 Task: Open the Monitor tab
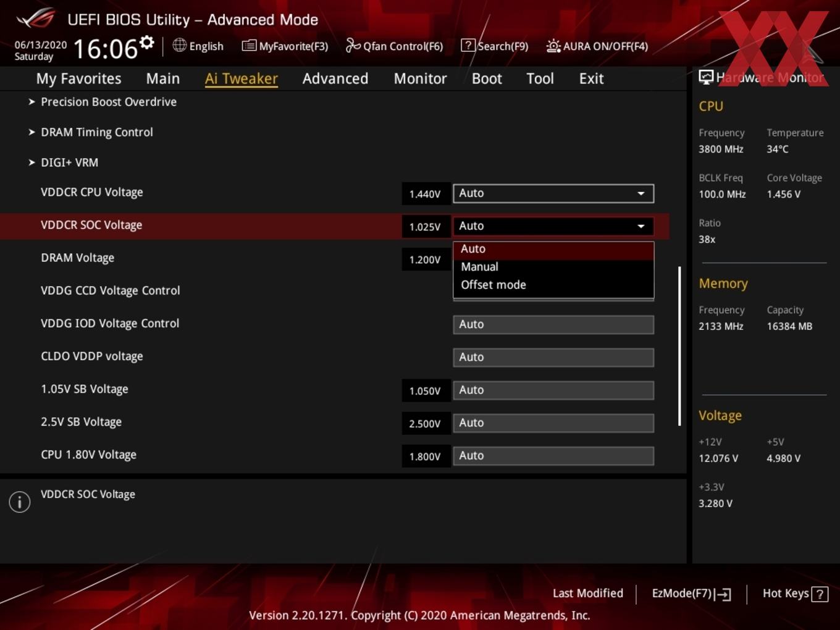coord(421,78)
